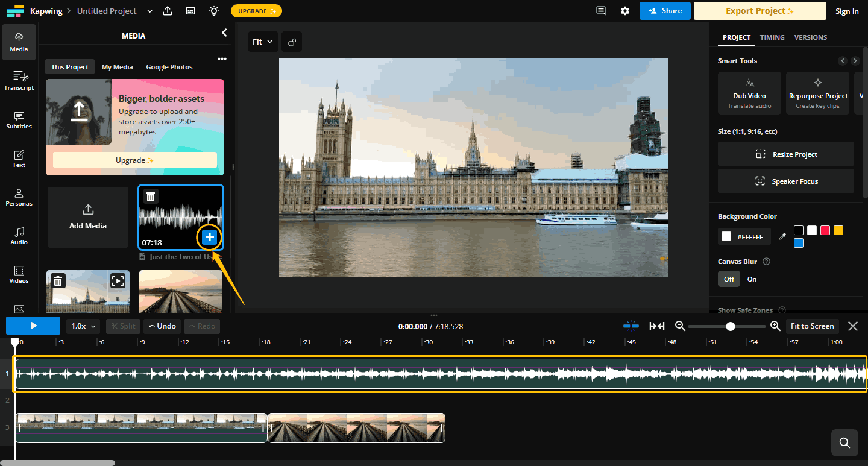Open the Videos sidebar panel

pyautogui.click(x=19, y=274)
